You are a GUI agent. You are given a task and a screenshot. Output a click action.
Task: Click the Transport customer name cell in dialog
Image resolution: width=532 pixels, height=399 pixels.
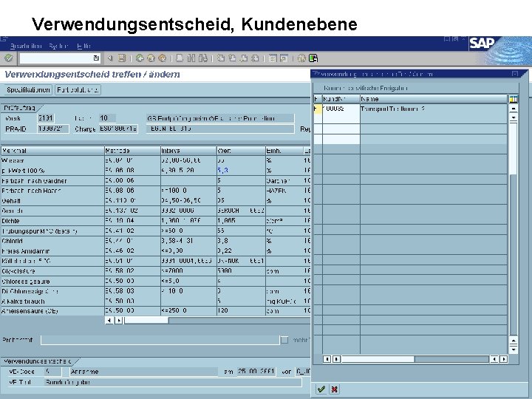click(434, 109)
